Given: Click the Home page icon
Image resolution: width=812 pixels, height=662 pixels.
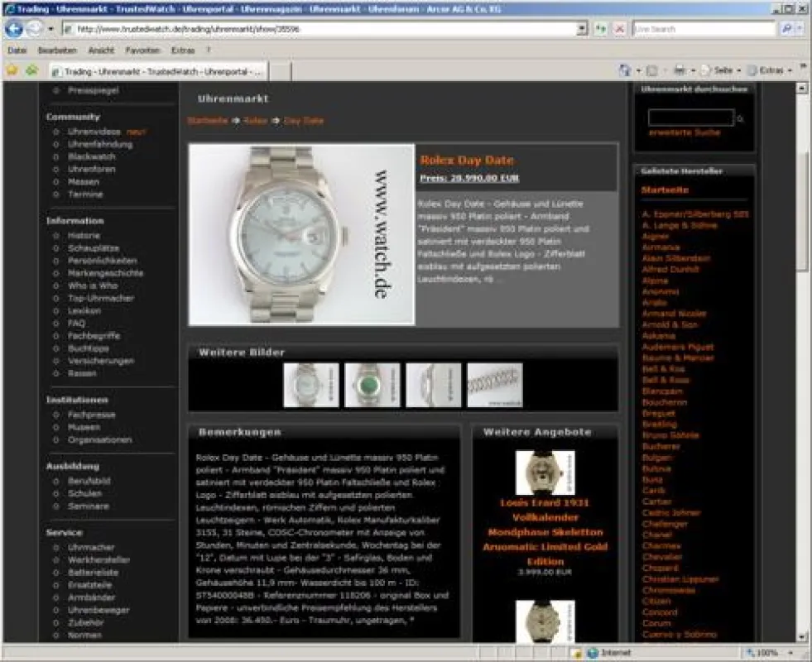Looking at the screenshot, I should coord(625,70).
